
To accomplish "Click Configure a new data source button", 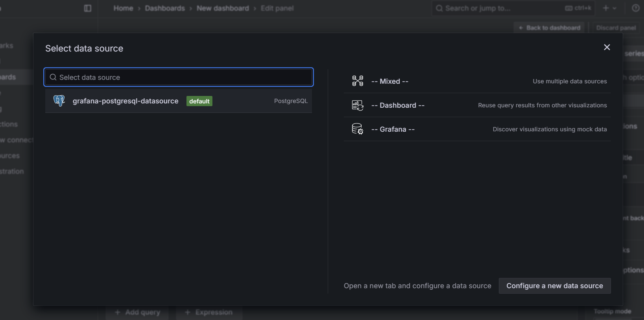I will click(x=555, y=286).
